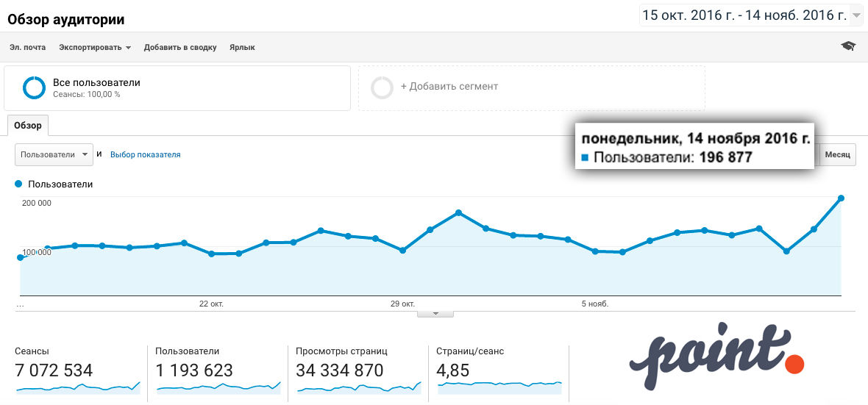Image resolution: width=868 pixels, height=405 pixels.
Task: Click the peak data point after 29 окт.
Action: coord(458,212)
